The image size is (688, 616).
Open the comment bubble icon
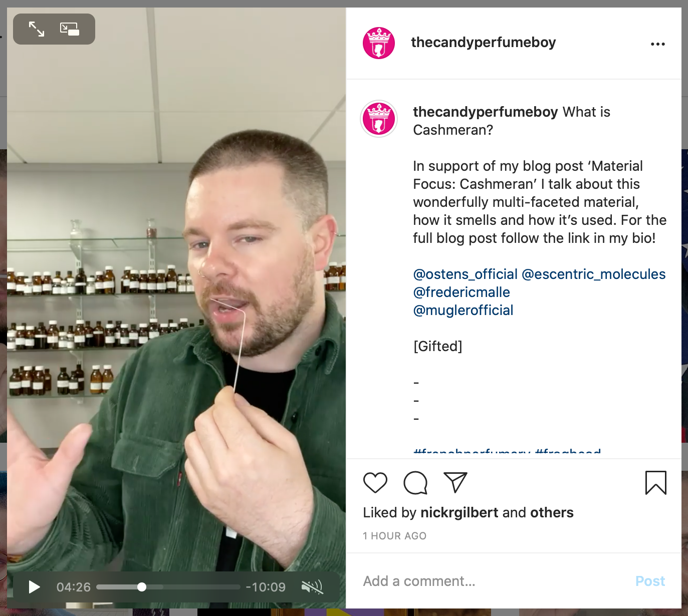click(x=415, y=483)
